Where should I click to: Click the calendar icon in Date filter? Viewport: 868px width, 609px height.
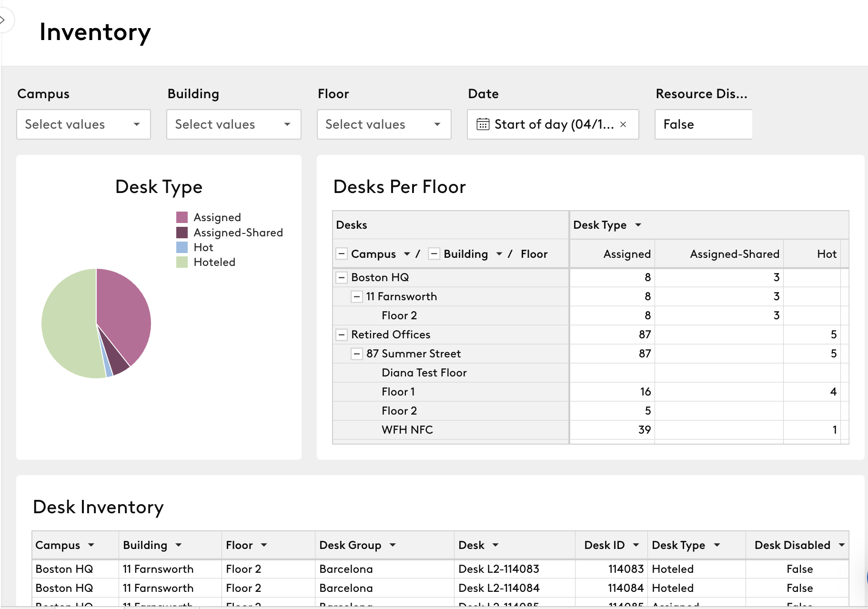click(x=483, y=124)
